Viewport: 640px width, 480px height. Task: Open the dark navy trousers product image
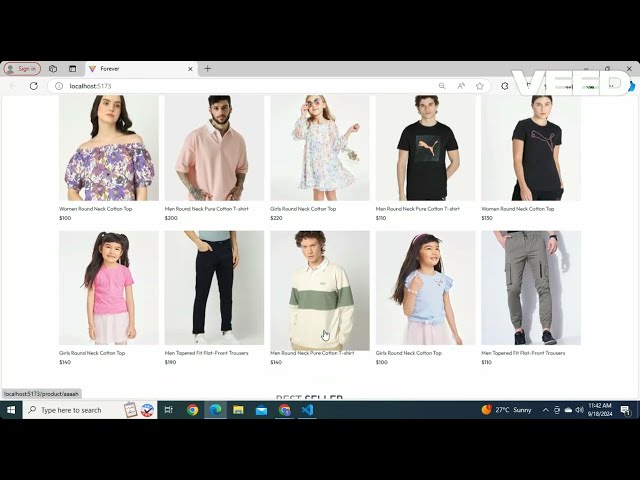tap(214, 288)
